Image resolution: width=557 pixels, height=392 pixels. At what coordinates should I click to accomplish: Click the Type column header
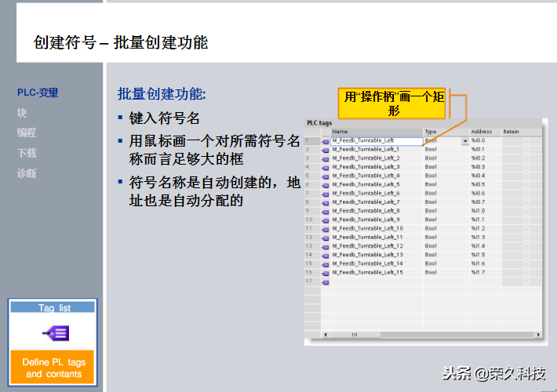[446, 132]
